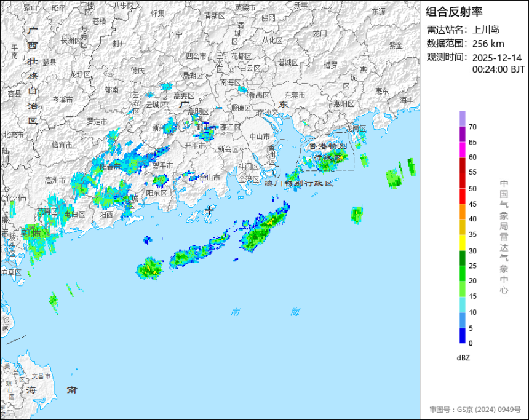The width and height of the screenshot is (529, 420).
Task: Click the 文昌市 label on Hainan
Action: point(41,376)
